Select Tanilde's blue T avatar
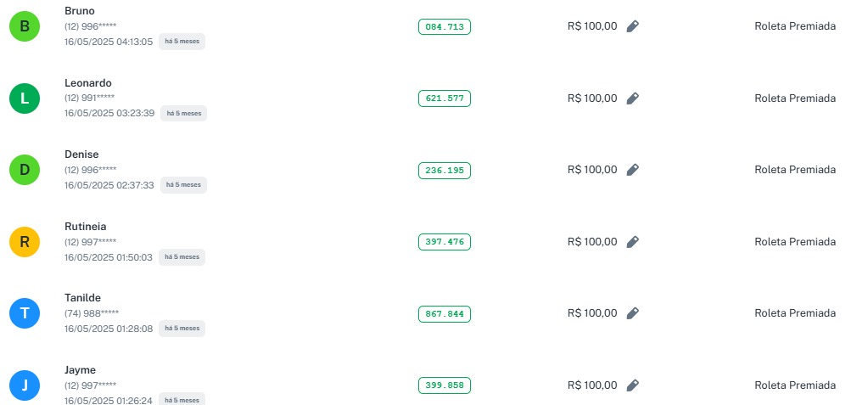Screen dimensions: 868x405 coord(25,314)
